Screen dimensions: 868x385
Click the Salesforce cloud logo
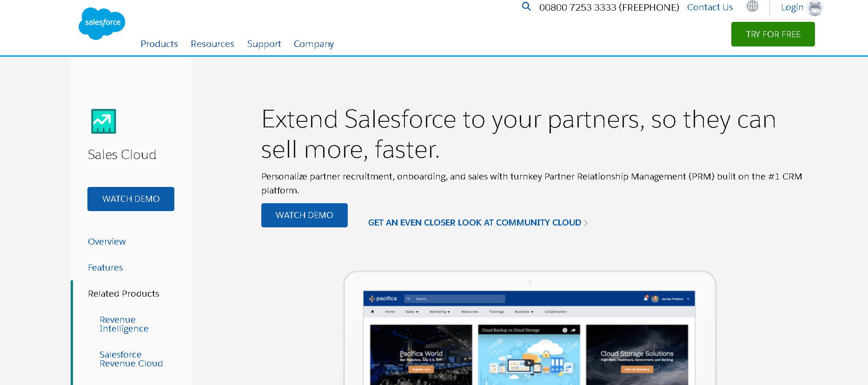(102, 23)
